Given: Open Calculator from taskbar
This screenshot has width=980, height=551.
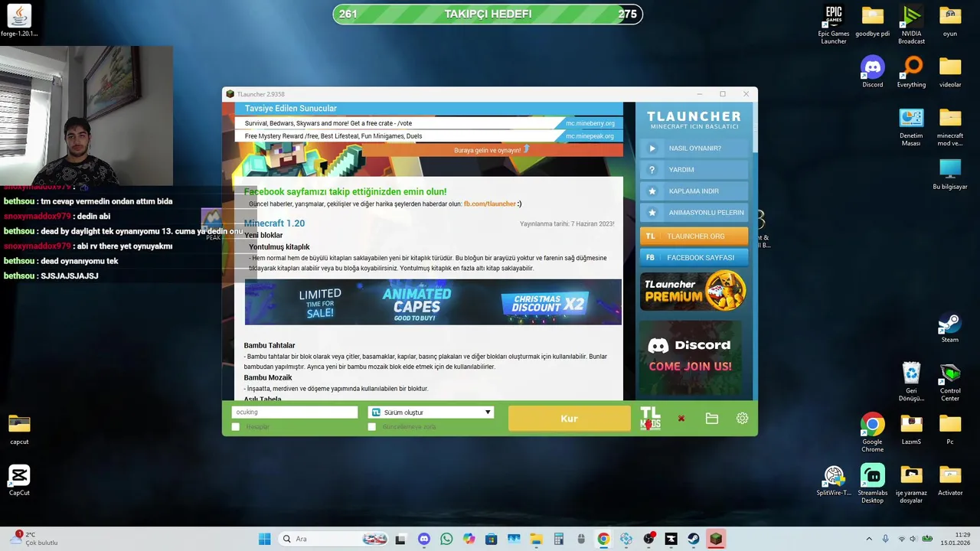Looking at the screenshot, I should point(558,539).
